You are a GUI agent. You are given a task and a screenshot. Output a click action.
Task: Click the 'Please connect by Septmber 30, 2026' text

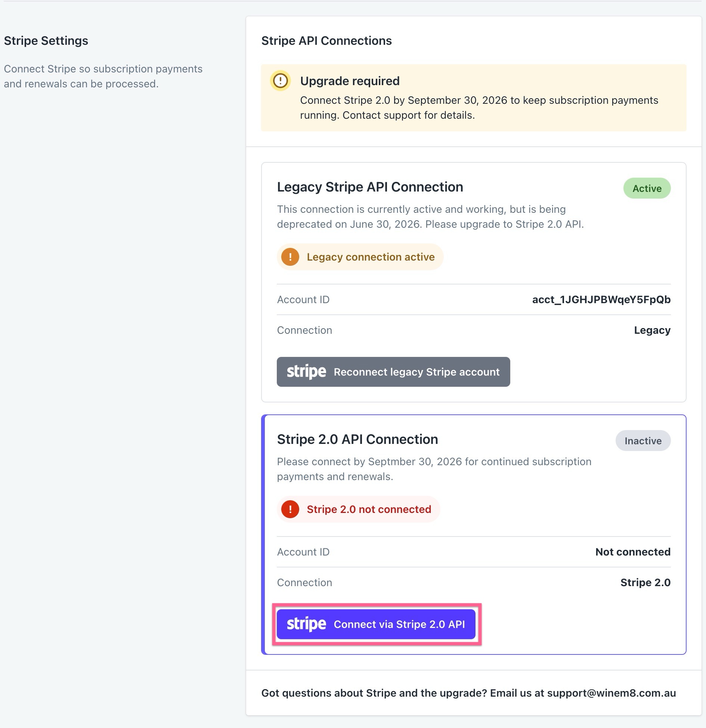tap(434, 469)
